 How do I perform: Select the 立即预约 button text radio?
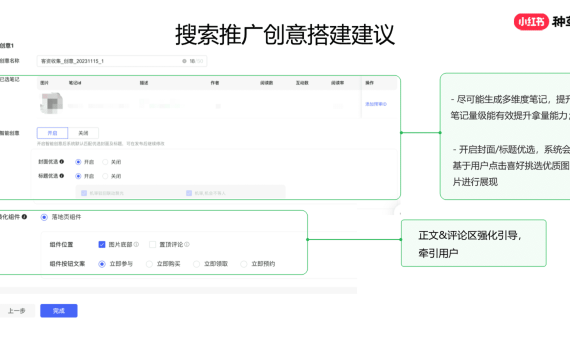[x=244, y=264]
